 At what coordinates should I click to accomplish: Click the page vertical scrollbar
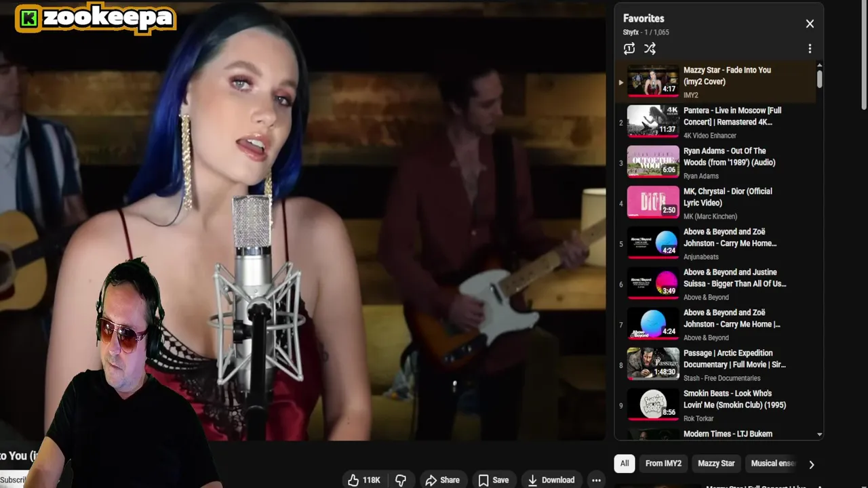(863, 54)
